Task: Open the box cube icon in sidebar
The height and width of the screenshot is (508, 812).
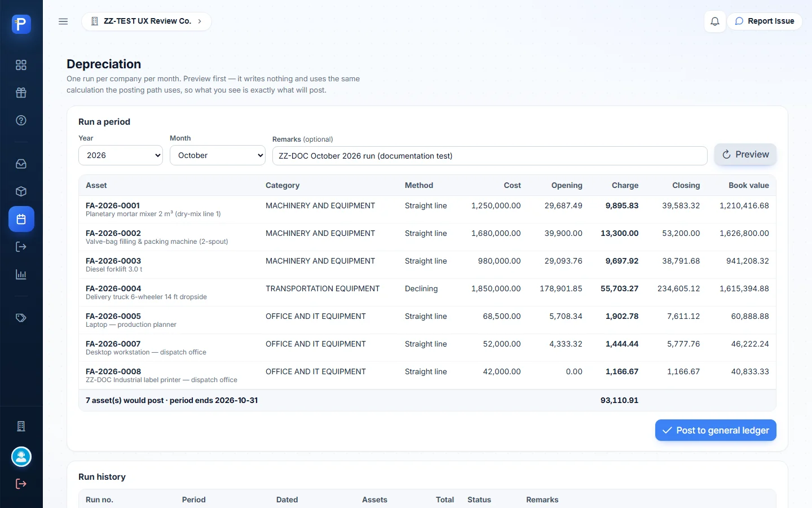Action: tap(21, 191)
